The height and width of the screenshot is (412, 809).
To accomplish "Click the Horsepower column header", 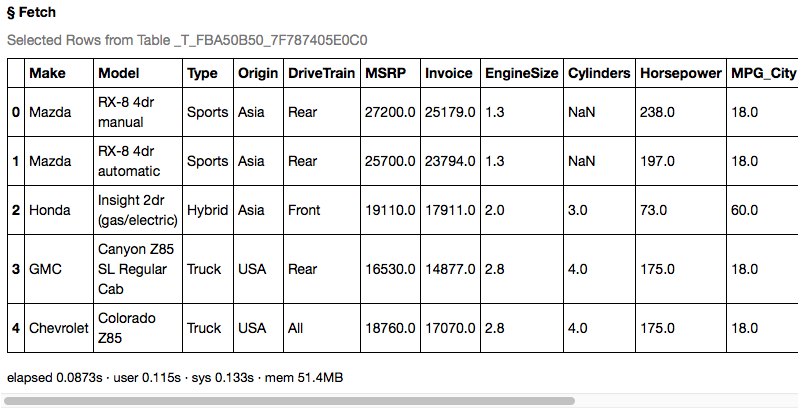I will tap(680, 74).
